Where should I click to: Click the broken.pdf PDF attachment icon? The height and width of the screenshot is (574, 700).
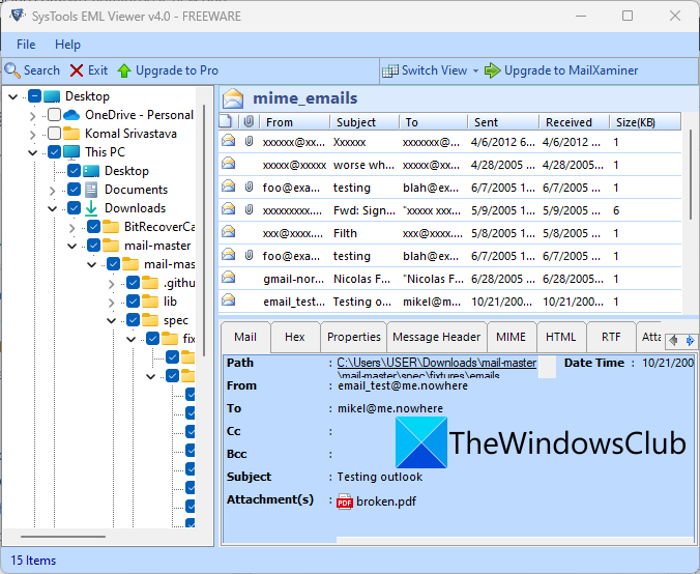pyautogui.click(x=344, y=501)
